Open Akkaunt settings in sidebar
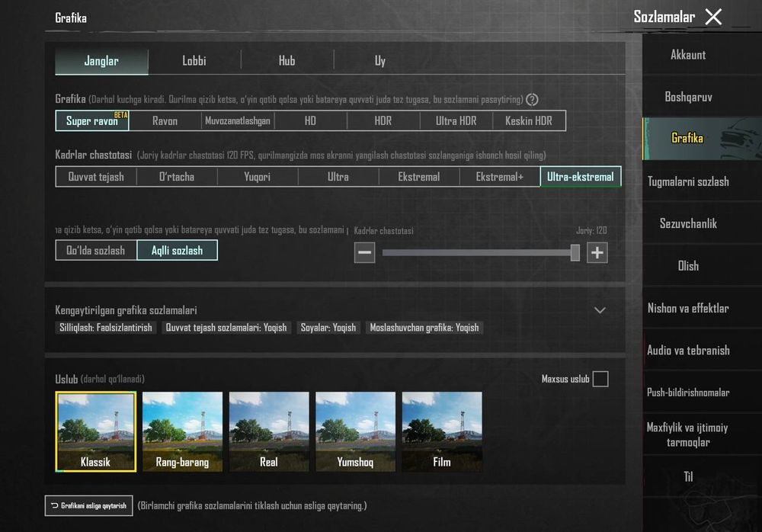 point(703,54)
